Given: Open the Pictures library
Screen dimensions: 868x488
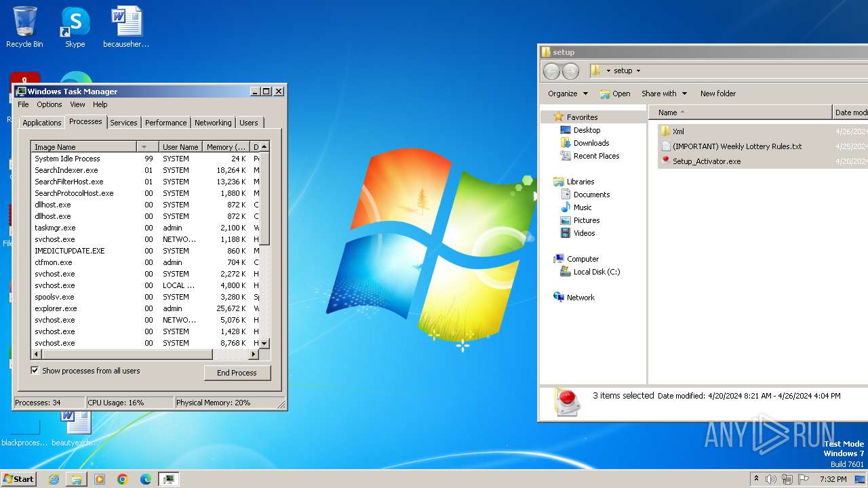Looking at the screenshot, I should tap(587, 220).
